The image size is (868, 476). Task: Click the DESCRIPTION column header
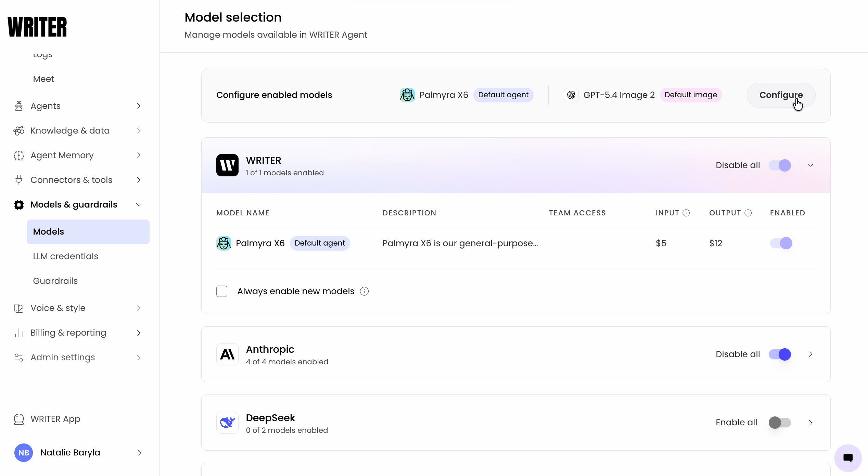pyautogui.click(x=409, y=213)
